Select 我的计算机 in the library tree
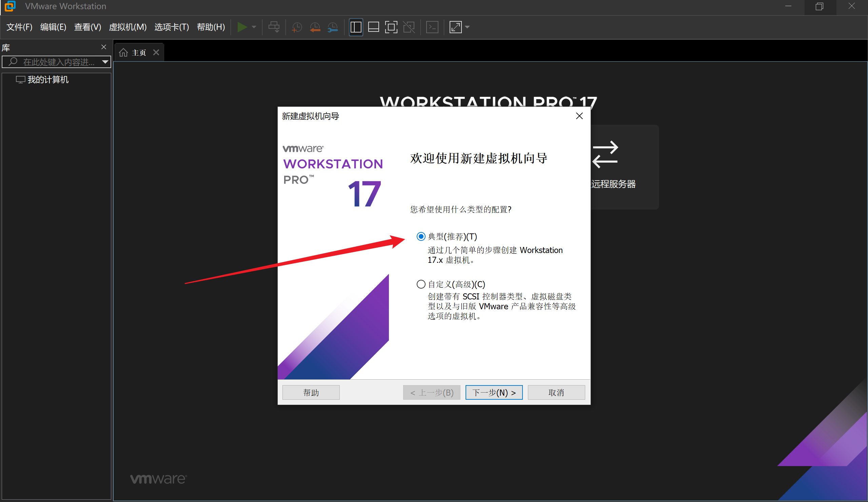This screenshot has height=502, width=868. pos(43,80)
